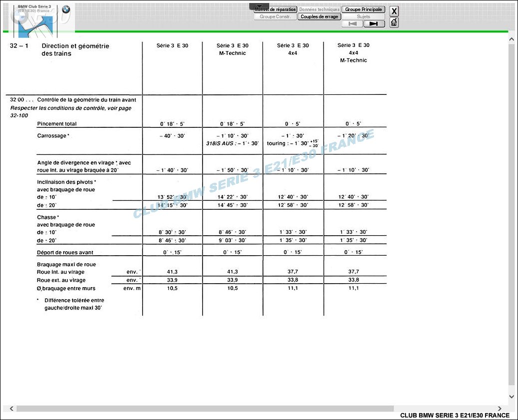Select "Contrôle de la géométrie du train avant"
Image resolution: width=518 pixels, height=420 pixels.
tap(86, 100)
